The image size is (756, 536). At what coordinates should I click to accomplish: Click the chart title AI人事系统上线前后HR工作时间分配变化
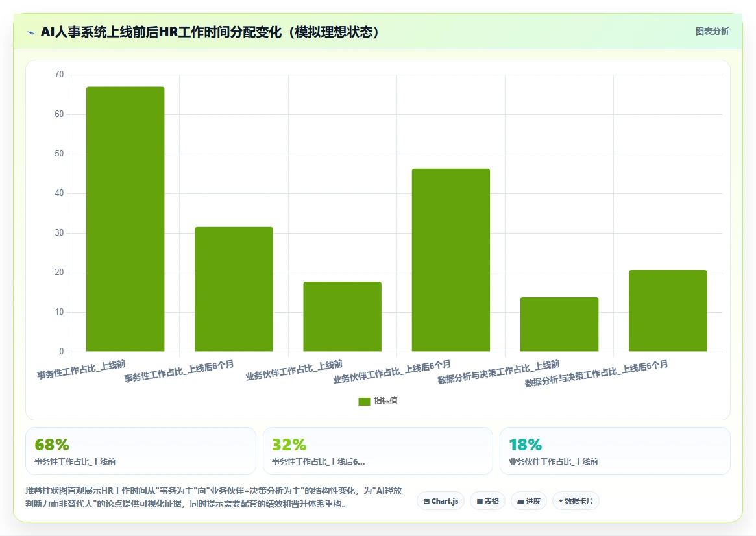[210, 32]
